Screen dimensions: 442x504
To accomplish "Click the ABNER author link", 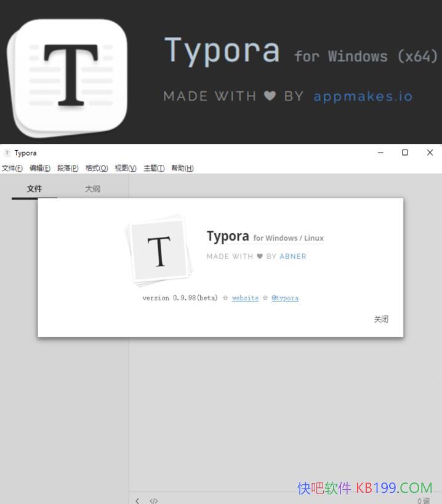I will [292, 257].
